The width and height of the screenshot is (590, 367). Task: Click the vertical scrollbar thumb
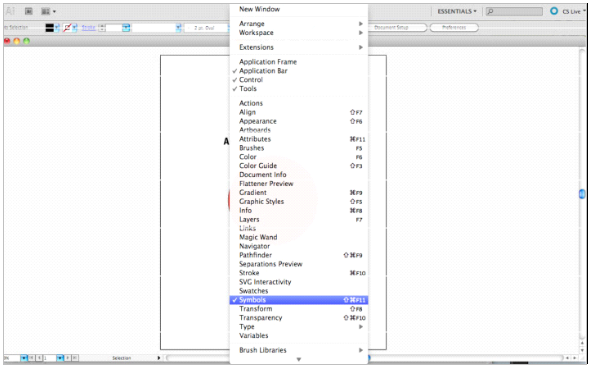pos(582,194)
